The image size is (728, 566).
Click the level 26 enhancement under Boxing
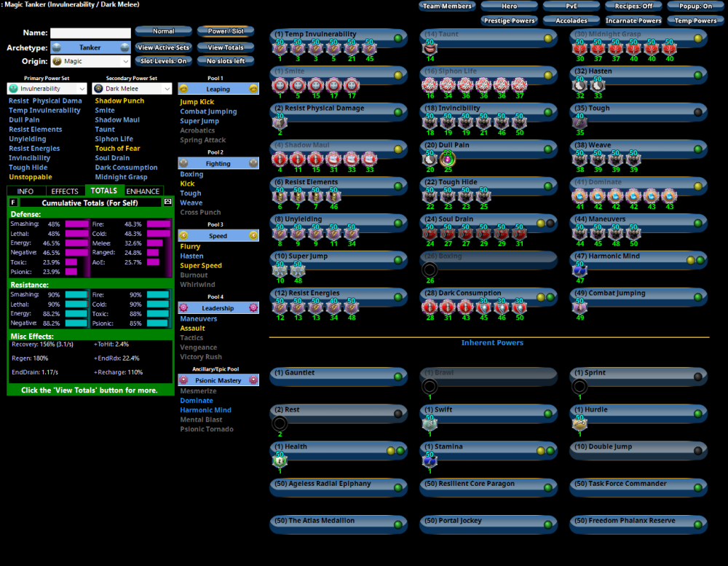(x=429, y=268)
